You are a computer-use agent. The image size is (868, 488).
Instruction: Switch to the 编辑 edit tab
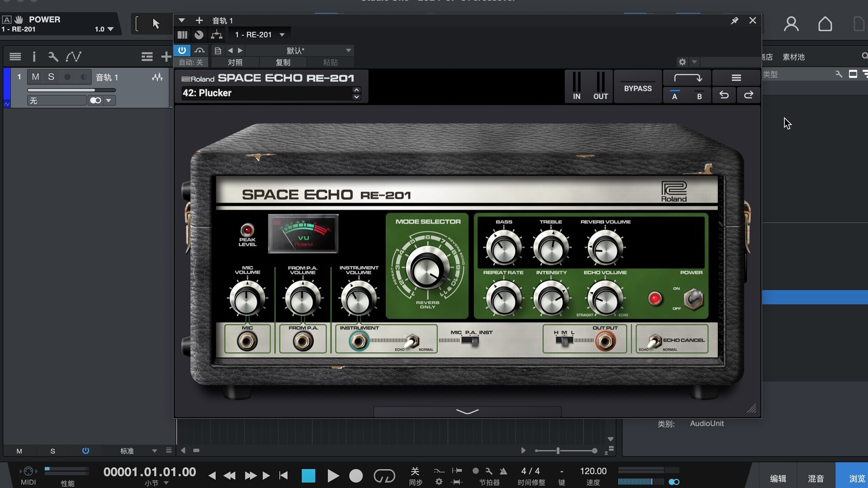[x=778, y=478]
